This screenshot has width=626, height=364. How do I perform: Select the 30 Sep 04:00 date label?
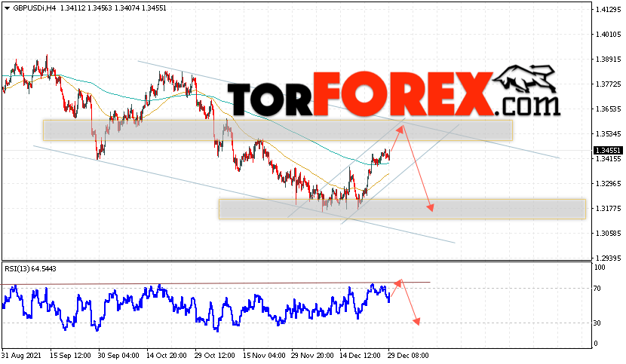click(118, 356)
